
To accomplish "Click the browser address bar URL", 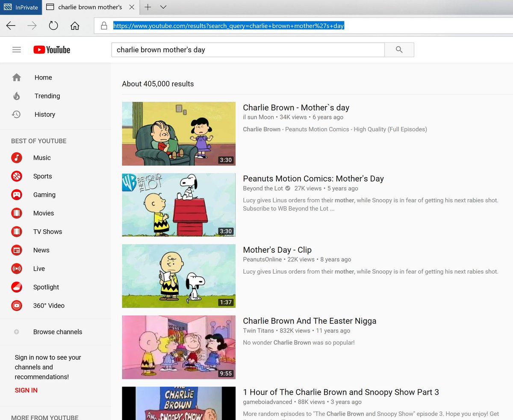I will point(229,26).
